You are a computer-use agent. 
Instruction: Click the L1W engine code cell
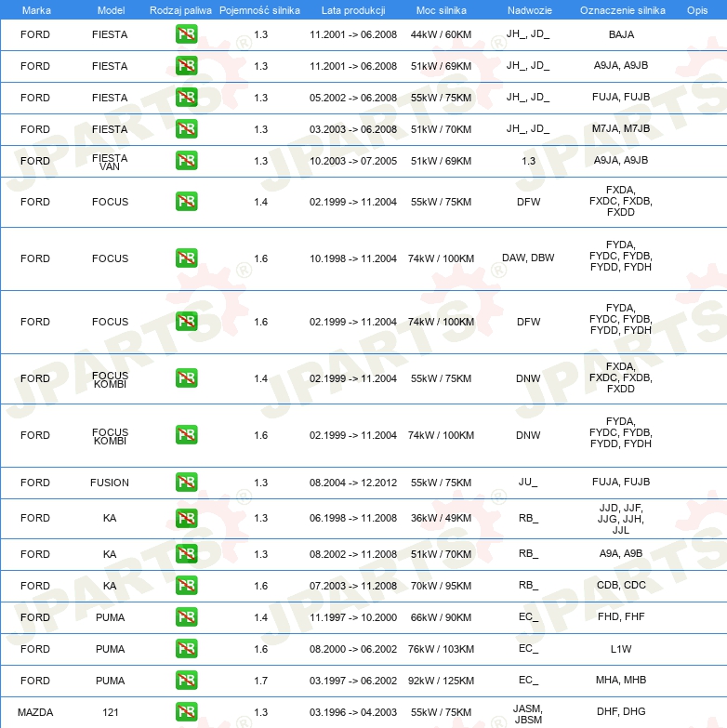[621, 649]
